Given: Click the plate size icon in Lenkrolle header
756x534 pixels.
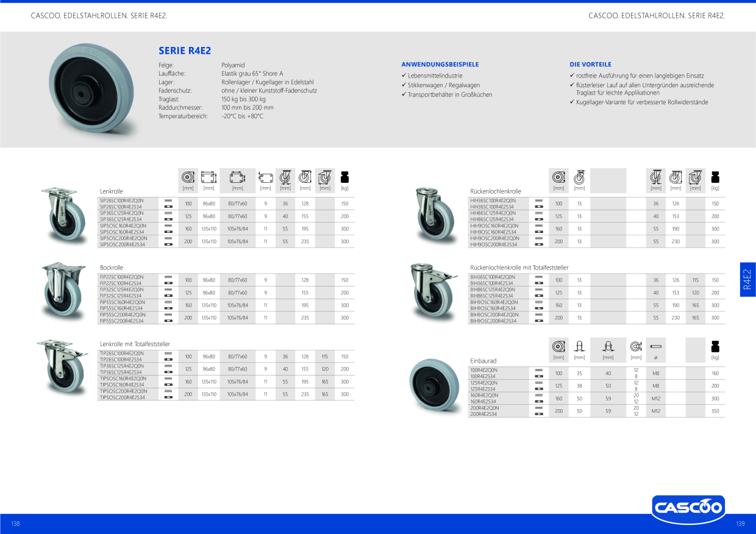Looking at the screenshot, I should click(209, 177).
